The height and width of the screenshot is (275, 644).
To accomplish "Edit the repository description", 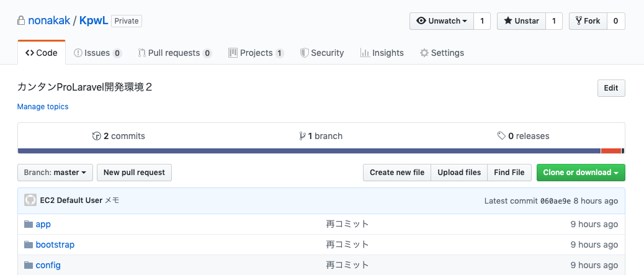I will coord(610,88).
